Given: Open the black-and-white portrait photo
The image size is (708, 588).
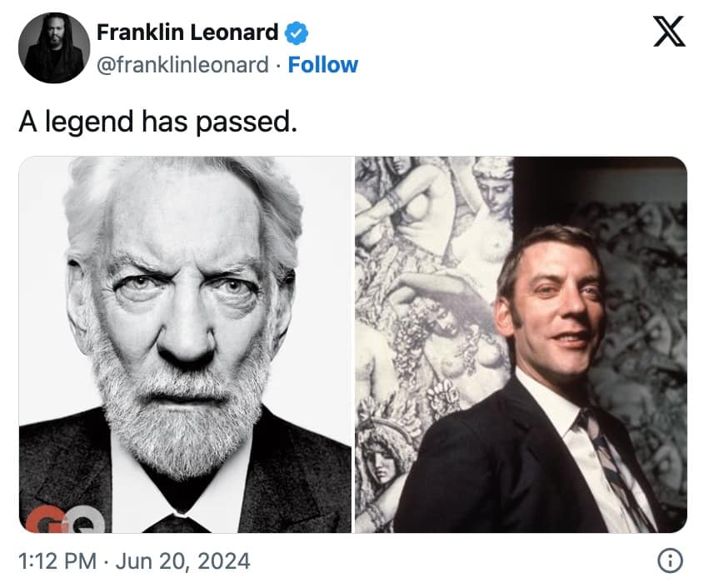Looking at the screenshot, I should coord(183,346).
